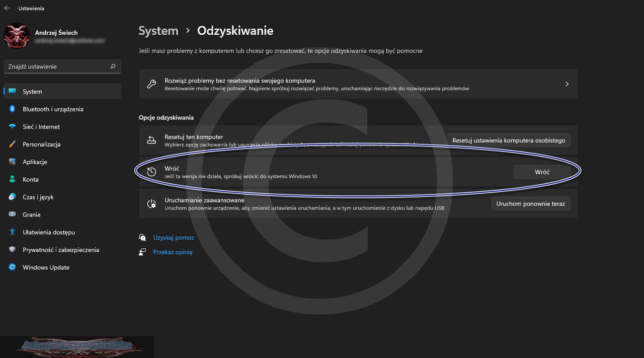Screen dimensions: 644x358
Task: Open the Przekaż opinię link
Action: pyautogui.click(x=173, y=252)
